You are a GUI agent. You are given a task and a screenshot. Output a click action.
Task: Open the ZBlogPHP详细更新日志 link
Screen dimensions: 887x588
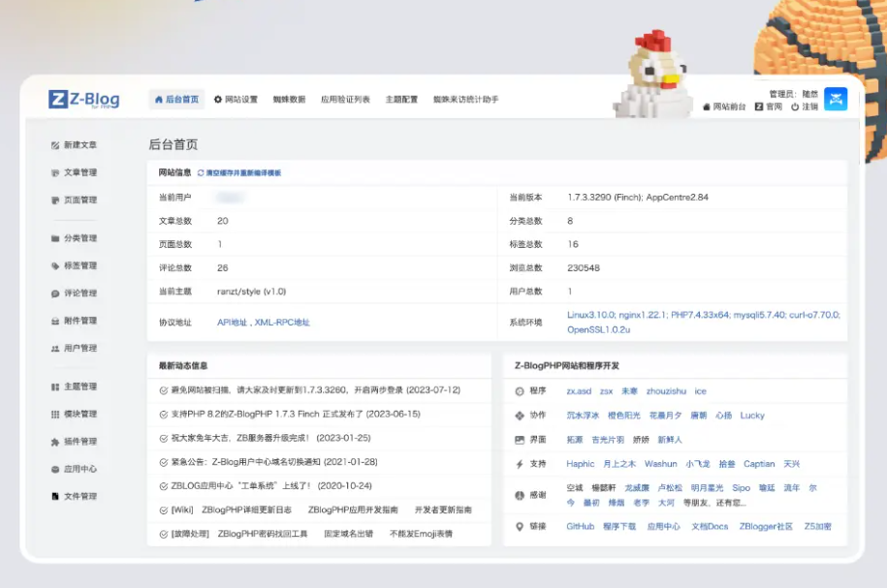click(246, 510)
